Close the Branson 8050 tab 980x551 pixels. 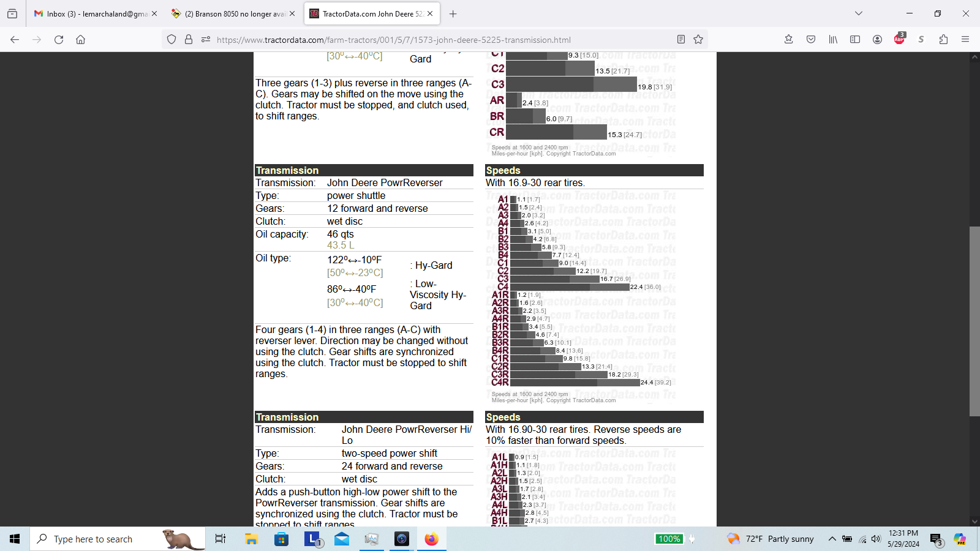(292, 13)
